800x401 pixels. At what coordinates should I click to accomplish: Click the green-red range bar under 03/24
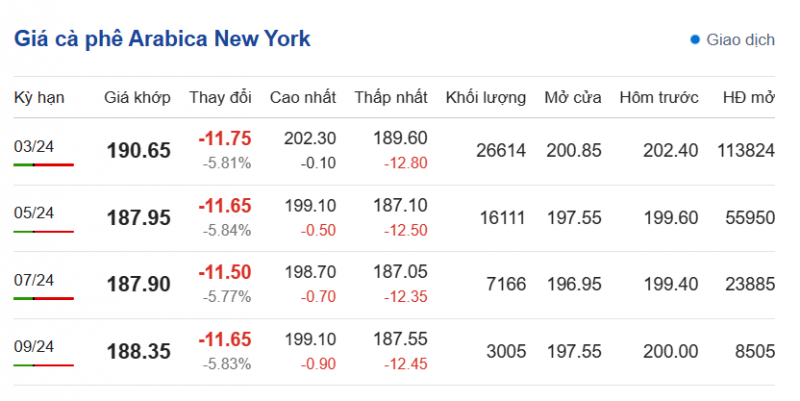43,164
